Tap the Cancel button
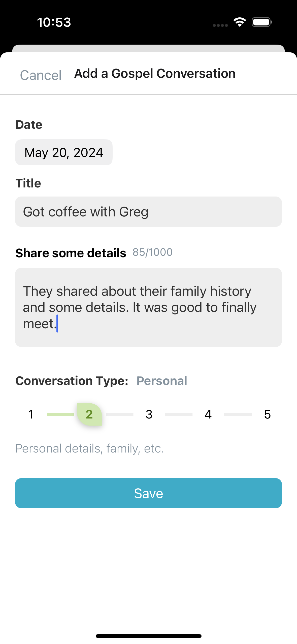This screenshot has width=297, height=644. [41, 75]
